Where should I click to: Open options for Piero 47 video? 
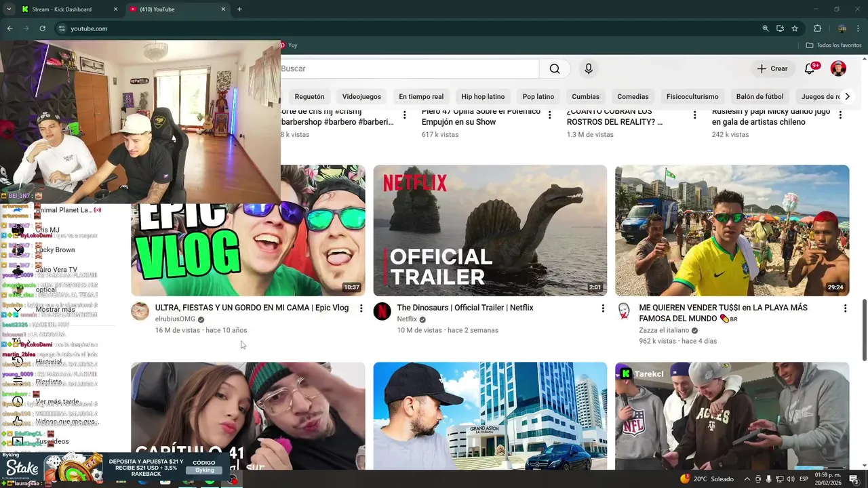(550, 115)
